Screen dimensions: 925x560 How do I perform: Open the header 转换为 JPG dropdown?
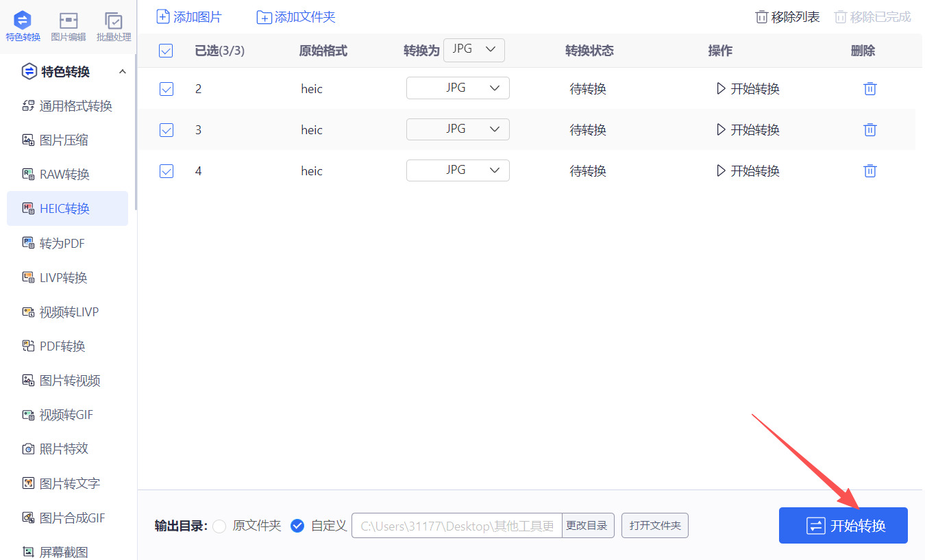pyautogui.click(x=474, y=50)
